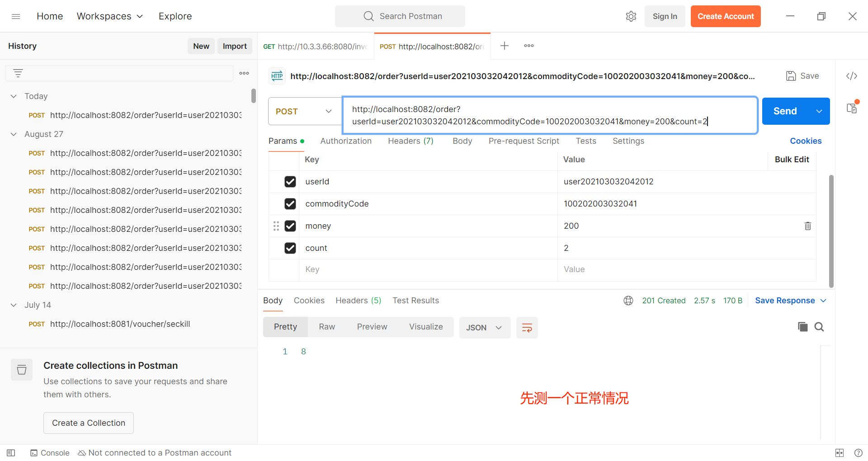
Task: Copy the response body
Action: click(802, 327)
